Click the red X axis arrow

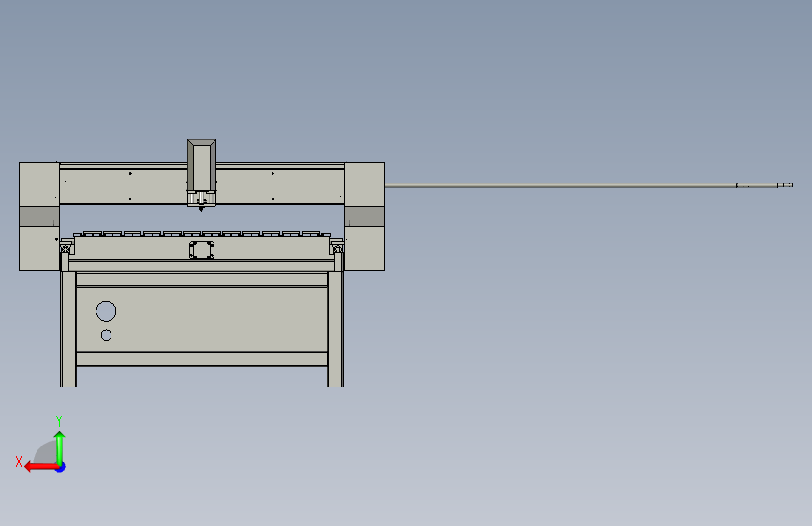[41, 467]
